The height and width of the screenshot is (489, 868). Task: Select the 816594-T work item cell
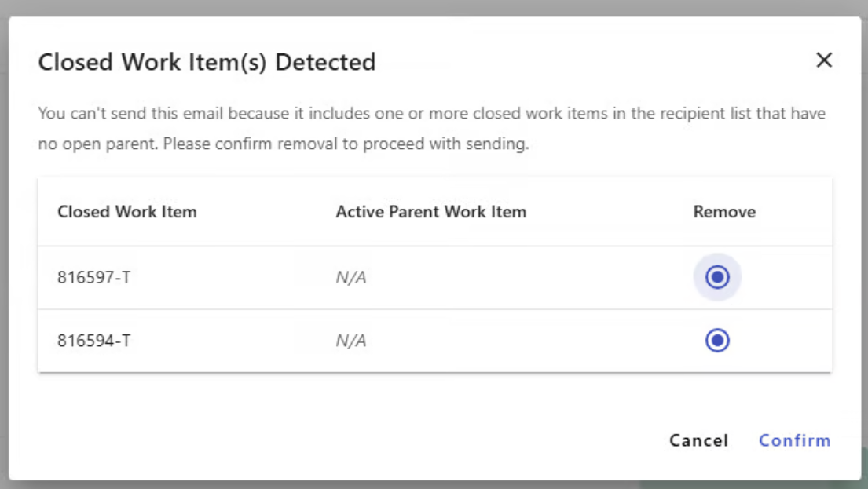(94, 341)
